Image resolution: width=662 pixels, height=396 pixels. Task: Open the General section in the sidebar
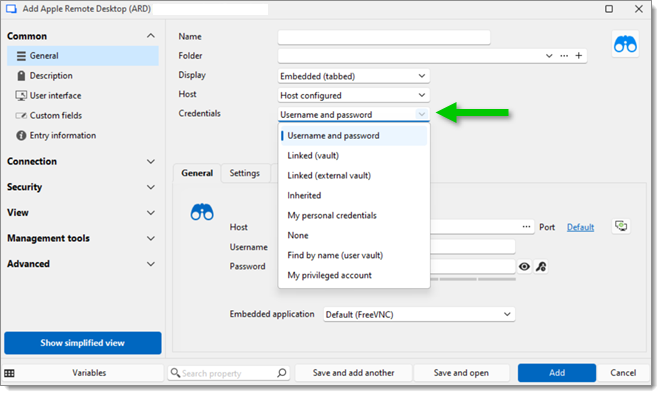(83, 56)
